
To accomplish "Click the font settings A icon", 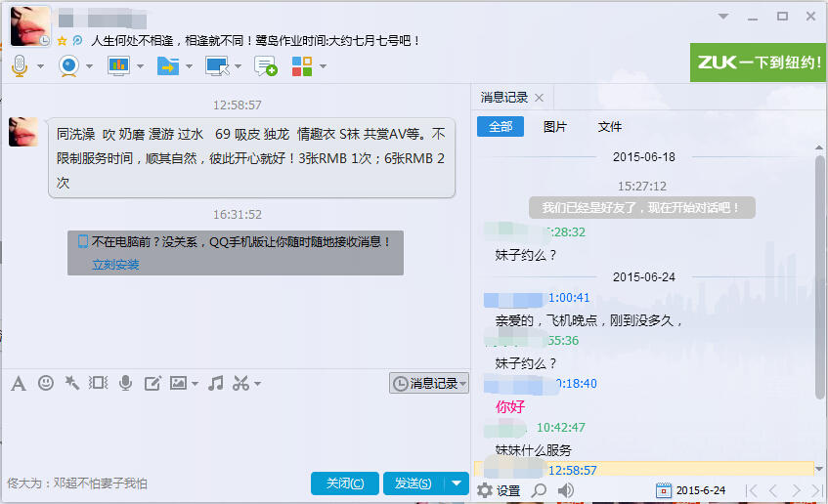I will pos(19,384).
